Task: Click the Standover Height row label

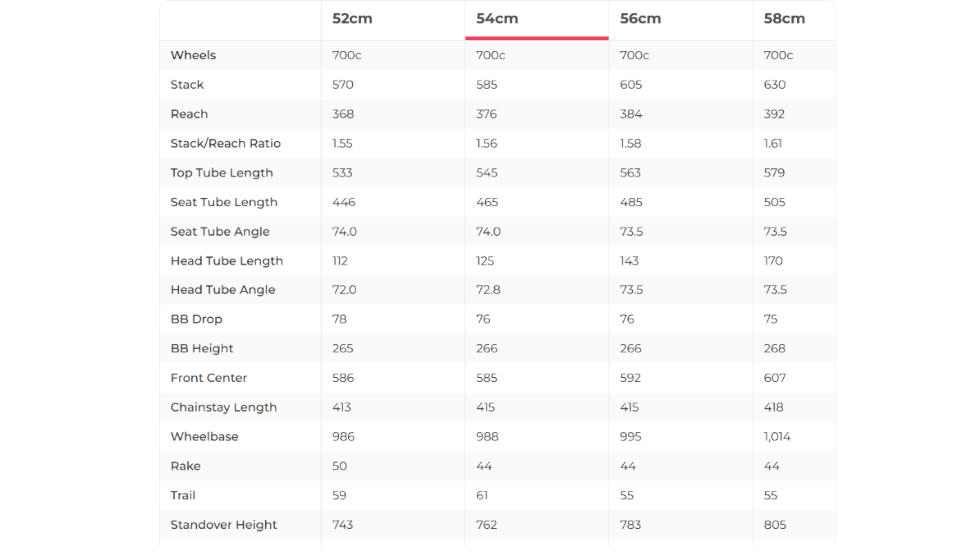Action: coord(223,525)
